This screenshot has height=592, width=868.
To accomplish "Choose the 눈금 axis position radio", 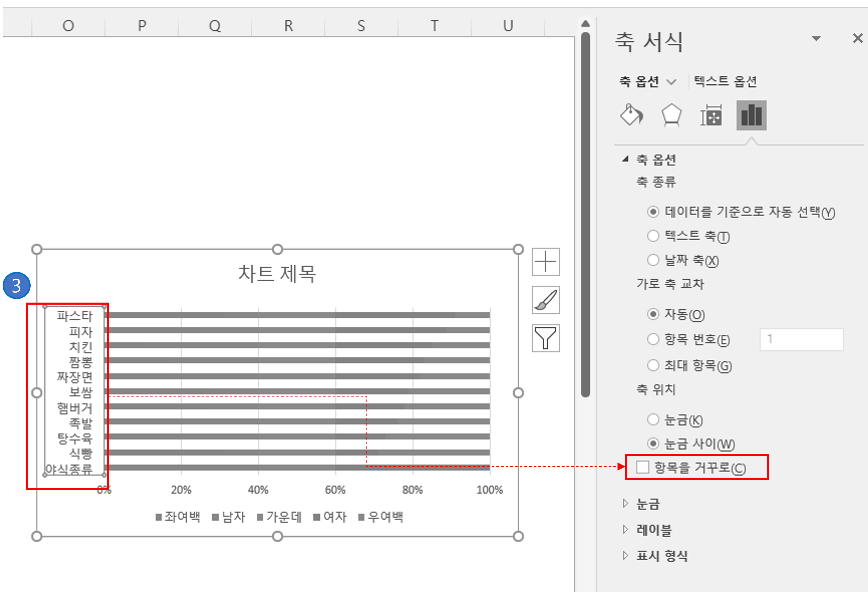I will (653, 420).
